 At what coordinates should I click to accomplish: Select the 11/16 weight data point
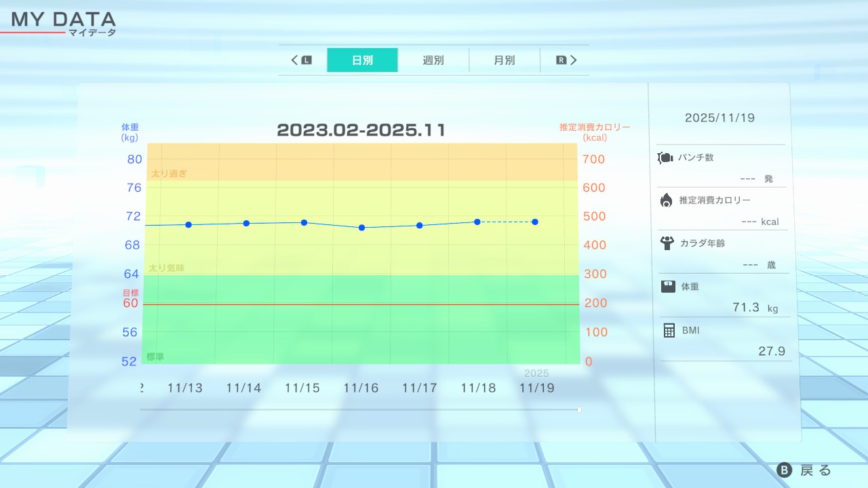361,228
